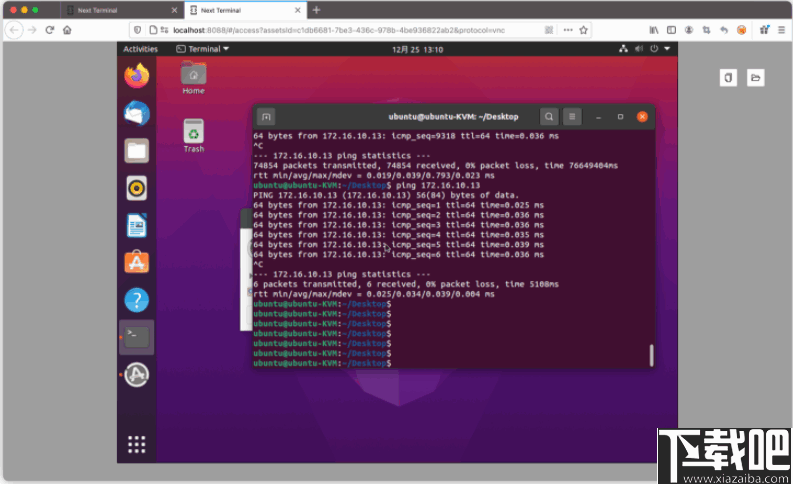Open the clock showing 12月 25 13:10
The height and width of the screenshot is (484, 793).
(x=418, y=50)
